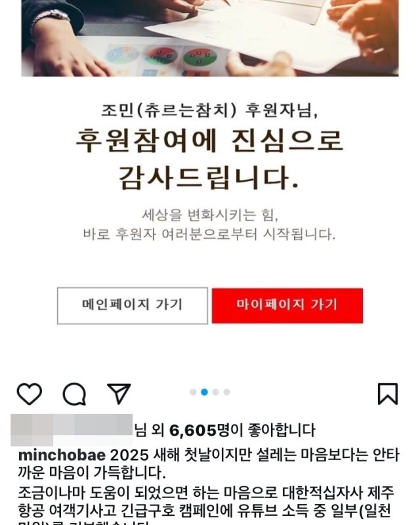The height and width of the screenshot is (525, 420).
Task: Share the post via paper plane icon
Action: [x=119, y=393]
